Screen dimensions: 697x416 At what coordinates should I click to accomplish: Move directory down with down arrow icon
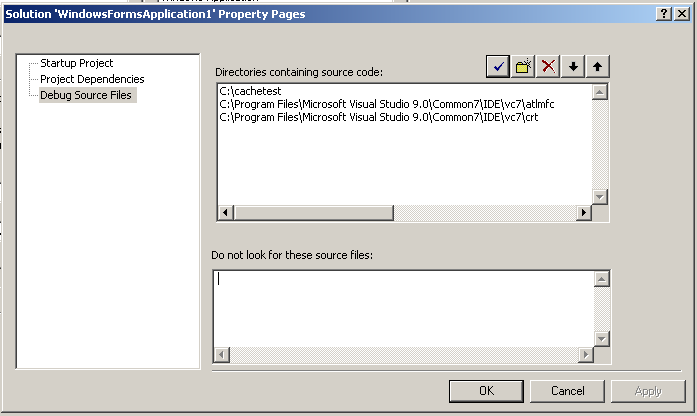click(573, 67)
